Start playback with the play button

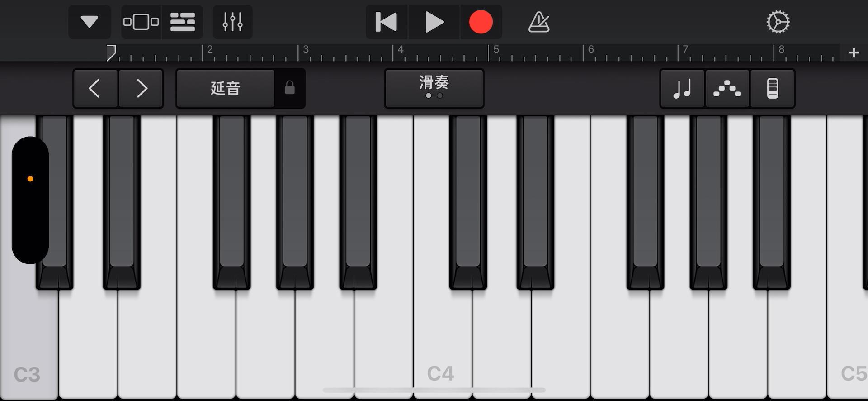[434, 22]
